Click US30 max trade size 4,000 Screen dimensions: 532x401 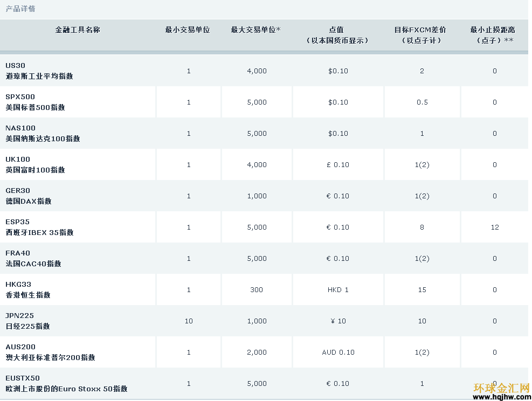click(257, 71)
